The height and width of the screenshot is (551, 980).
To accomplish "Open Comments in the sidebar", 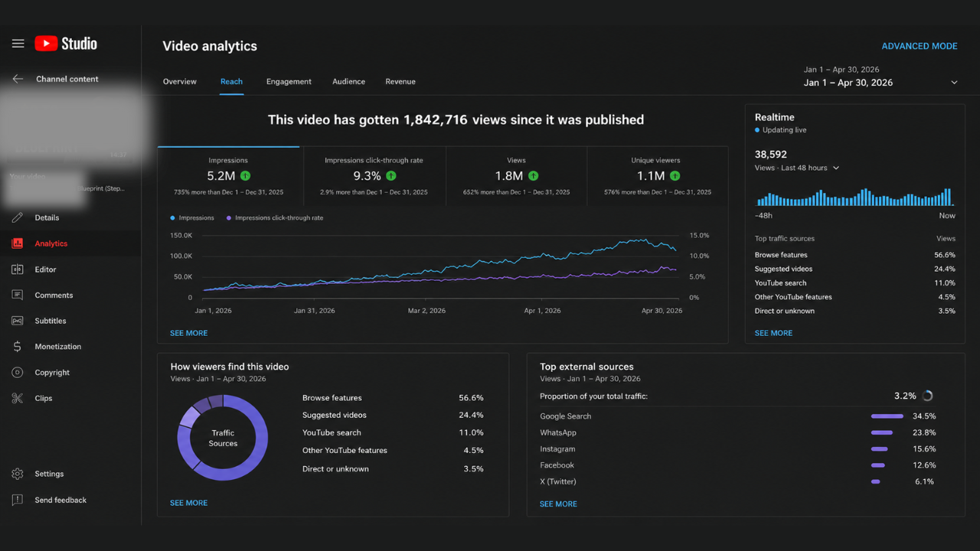I will pyautogui.click(x=54, y=295).
